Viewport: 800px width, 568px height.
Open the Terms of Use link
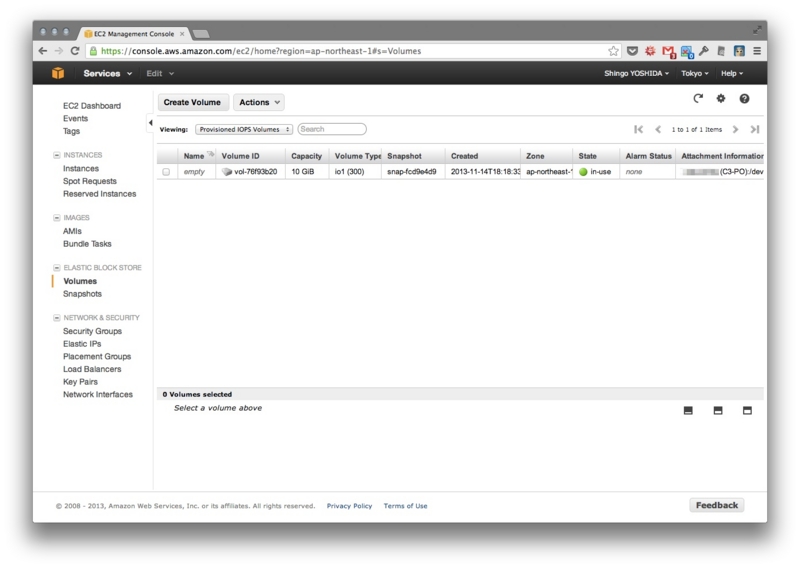pos(406,506)
